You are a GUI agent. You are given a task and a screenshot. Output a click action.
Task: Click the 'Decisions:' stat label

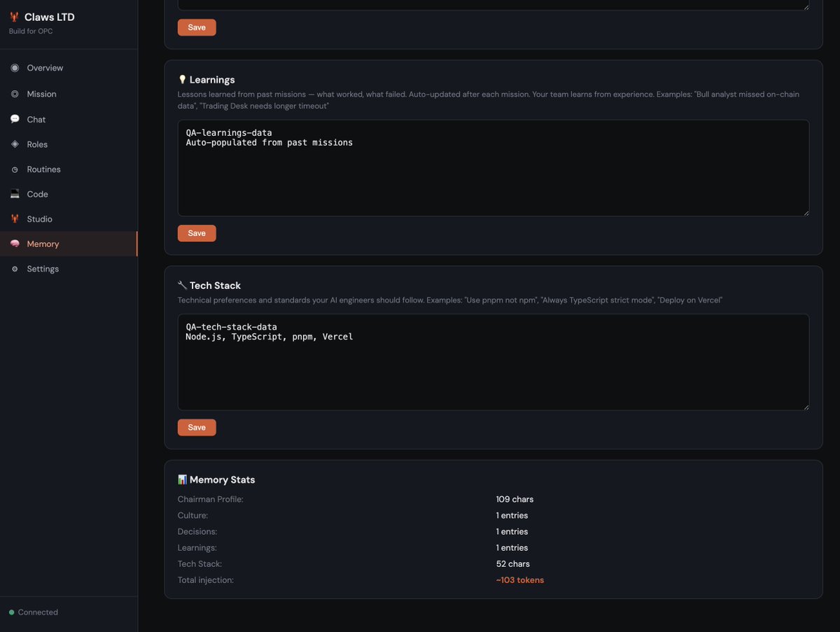point(197,532)
